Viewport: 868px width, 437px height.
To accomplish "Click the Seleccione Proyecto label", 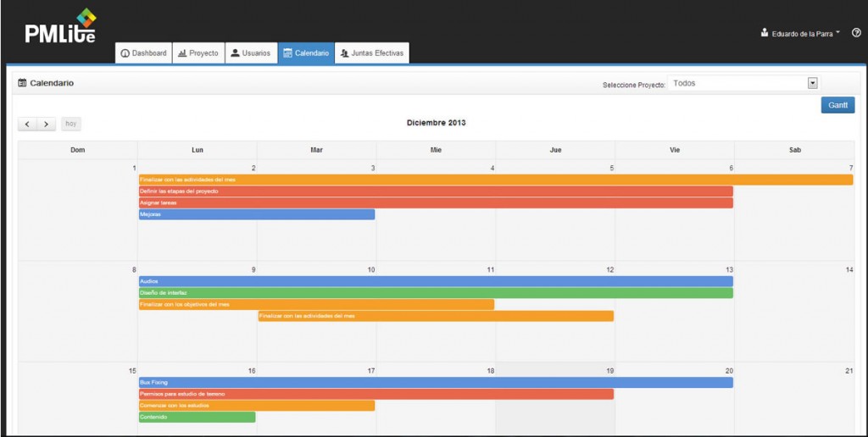I will coord(634,86).
